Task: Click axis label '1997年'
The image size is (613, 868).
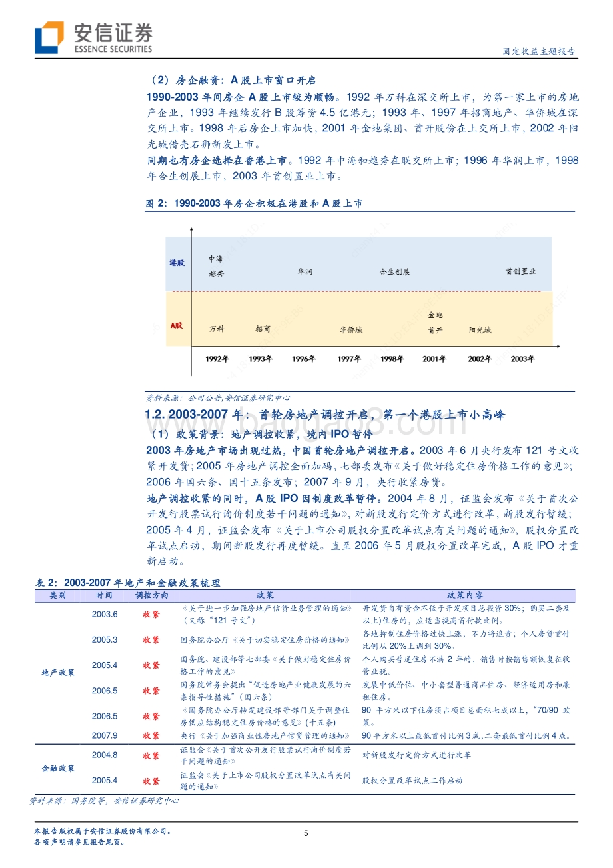Action: (x=348, y=359)
